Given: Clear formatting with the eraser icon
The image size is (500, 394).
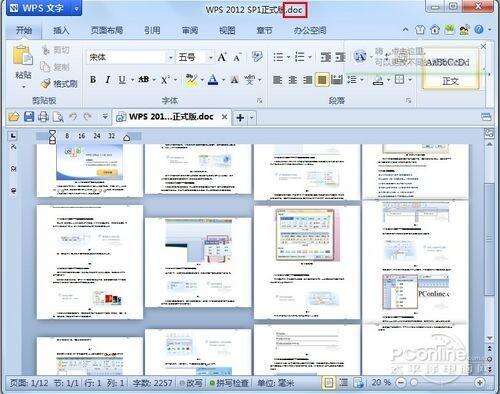Looking at the screenshot, I should tap(257, 57).
